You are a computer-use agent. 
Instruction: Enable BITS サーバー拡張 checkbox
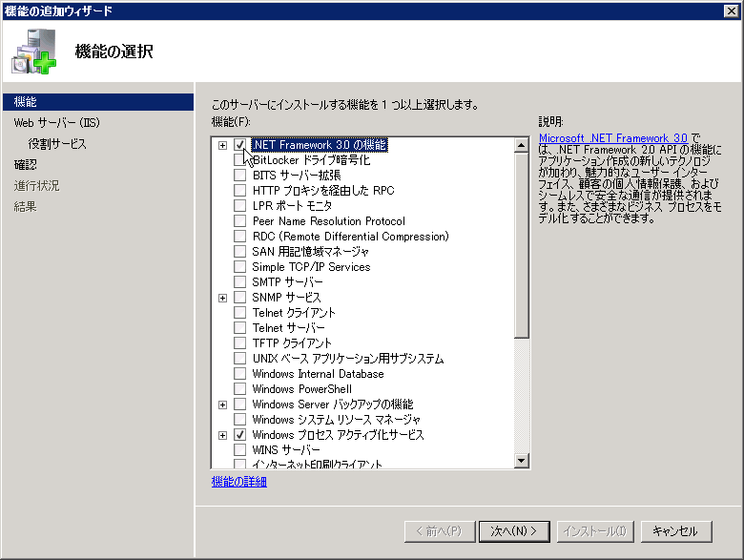240,176
